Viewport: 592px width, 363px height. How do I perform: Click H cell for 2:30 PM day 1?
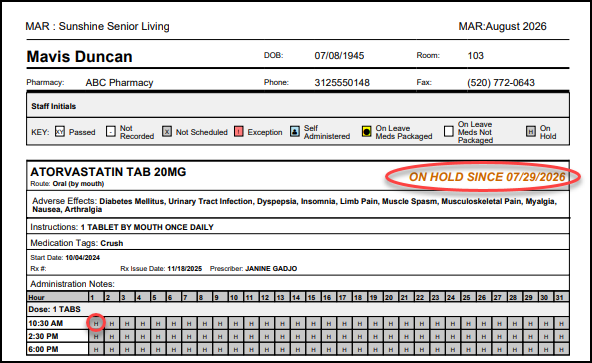coord(96,337)
